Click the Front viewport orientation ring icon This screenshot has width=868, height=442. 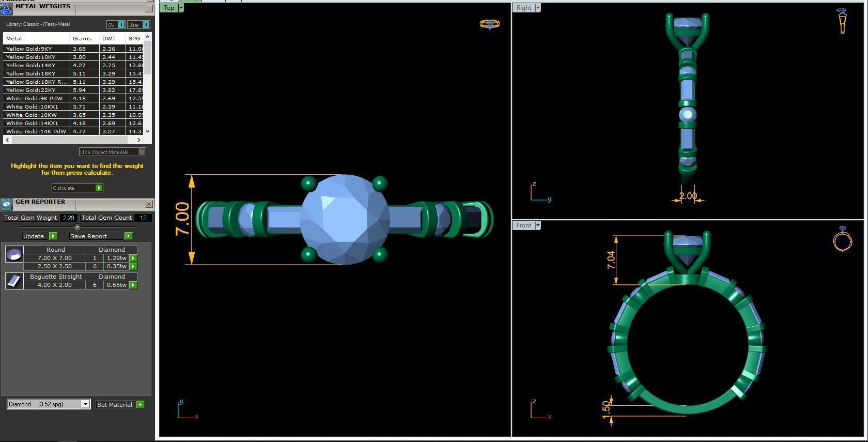pyautogui.click(x=842, y=239)
